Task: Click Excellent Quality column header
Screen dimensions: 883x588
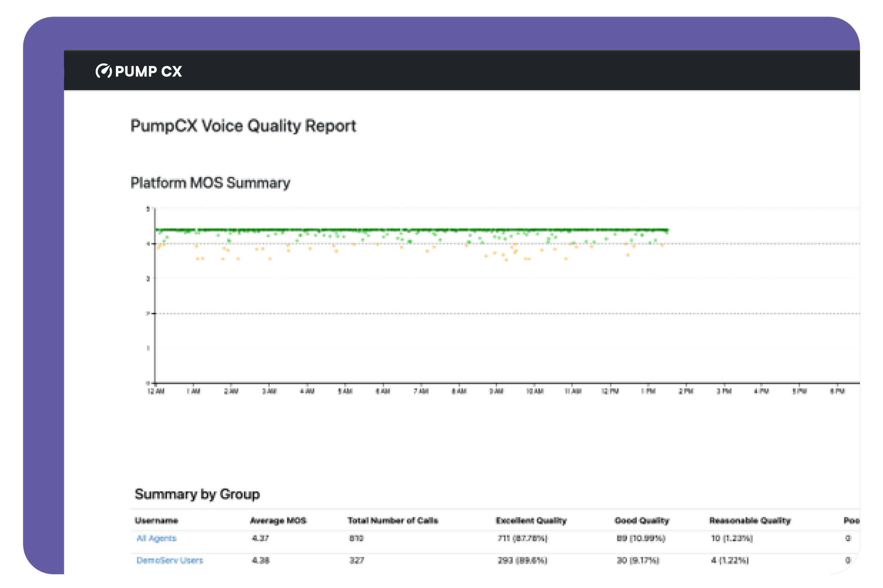Action: coord(531,521)
